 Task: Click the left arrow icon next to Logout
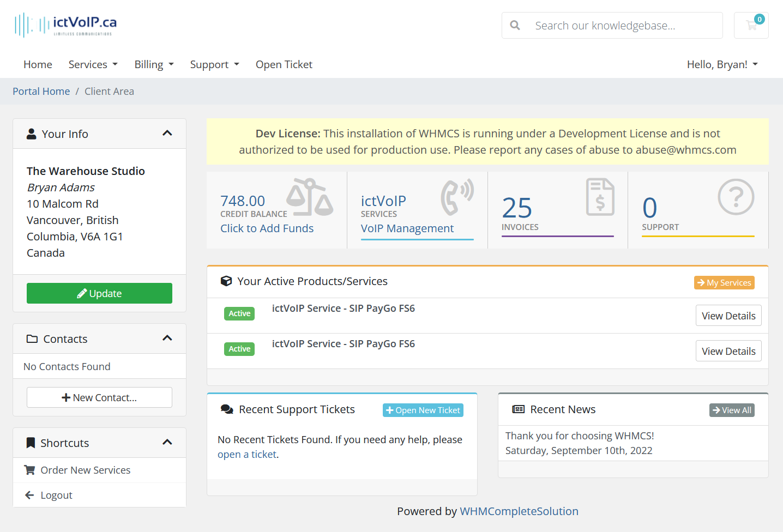coord(29,495)
